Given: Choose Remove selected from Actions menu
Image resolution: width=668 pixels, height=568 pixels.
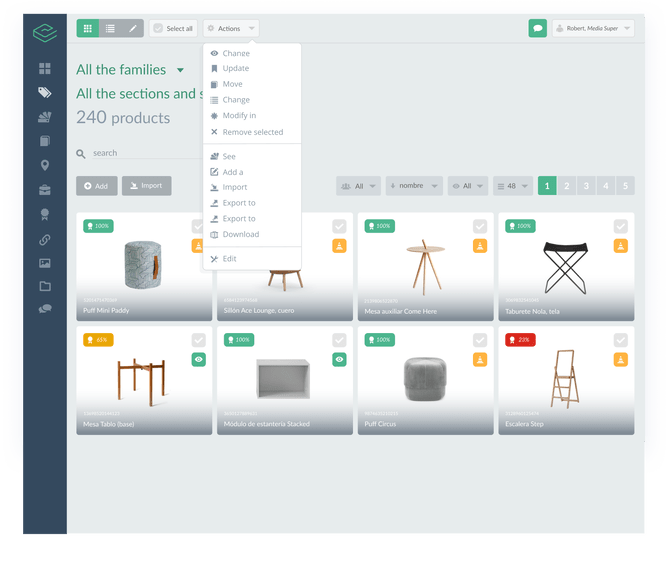Looking at the screenshot, I should pyautogui.click(x=252, y=132).
